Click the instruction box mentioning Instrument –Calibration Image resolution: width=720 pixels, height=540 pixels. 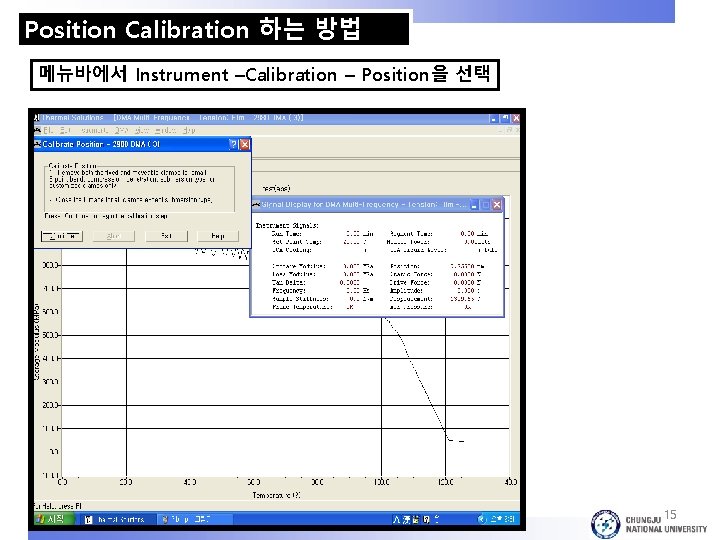tap(264, 74)
